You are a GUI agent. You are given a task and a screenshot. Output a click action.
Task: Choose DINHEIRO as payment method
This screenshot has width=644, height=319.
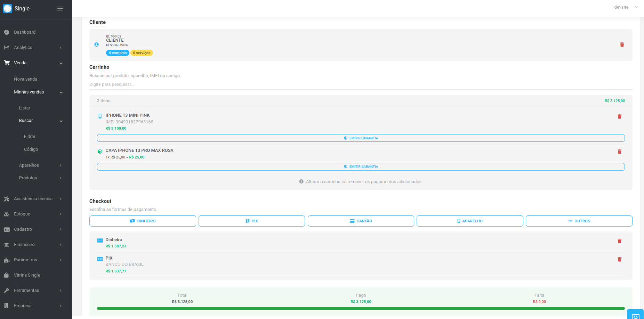(x=143, y=221)
